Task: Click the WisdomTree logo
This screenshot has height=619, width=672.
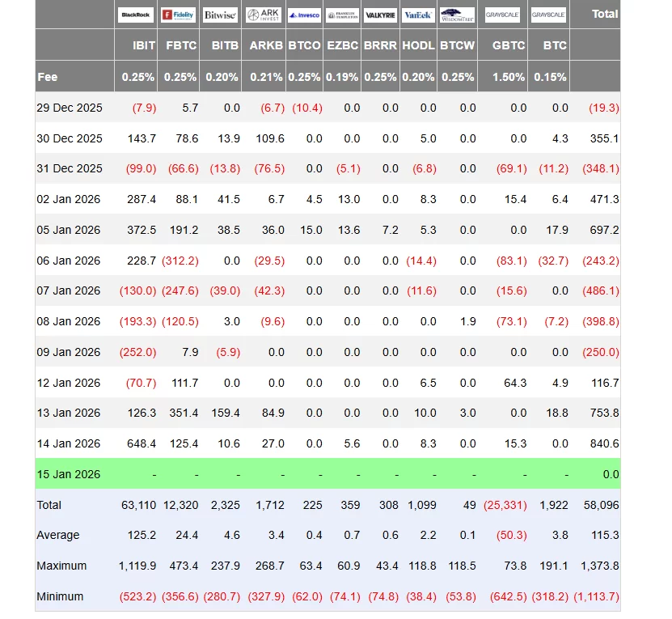Action: (x=457, y=15)
